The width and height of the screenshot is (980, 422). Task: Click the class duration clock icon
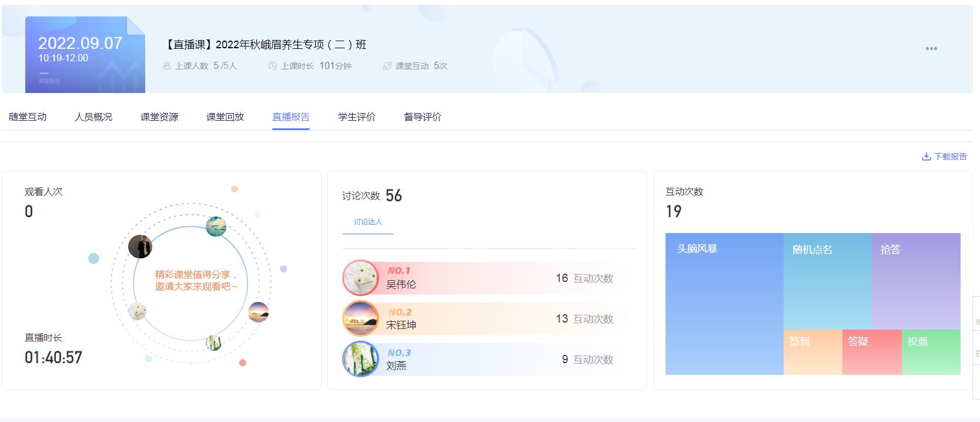pos(272,66)
